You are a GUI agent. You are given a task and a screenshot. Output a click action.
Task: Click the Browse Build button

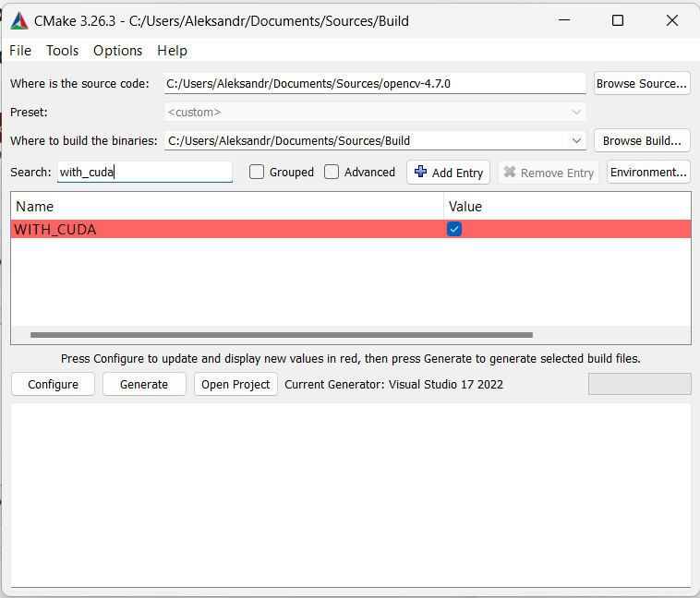(642, 140)
